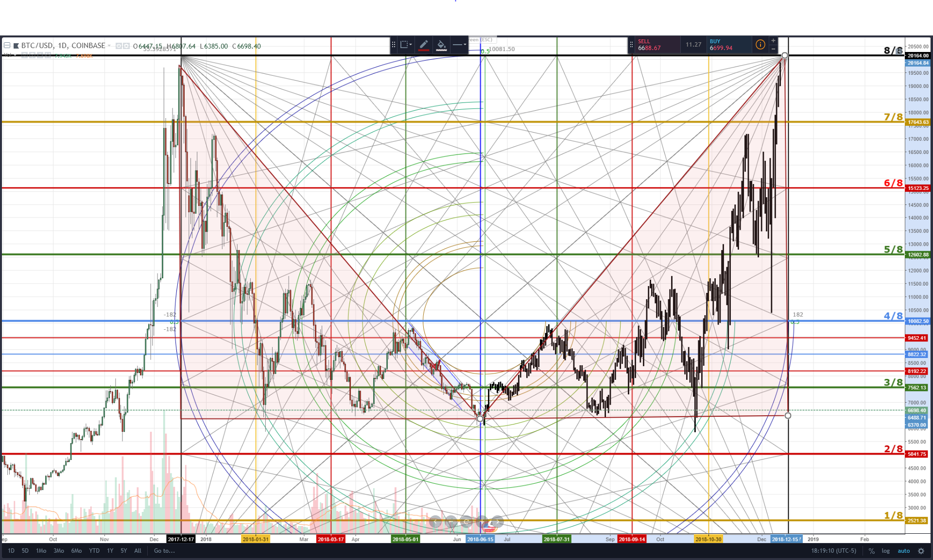Expand the Vol indicator dropdown arrow
This screenshot has height=560, width=933.
[x=16, y=55]
